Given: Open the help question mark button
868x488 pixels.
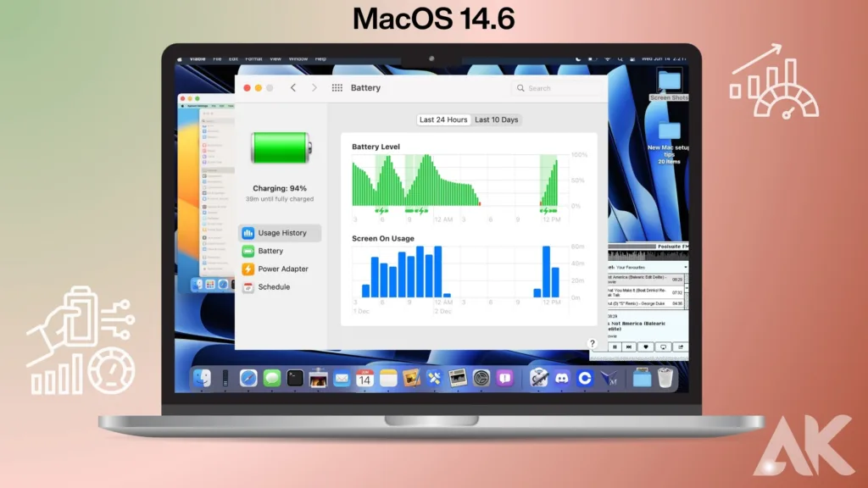Looking at the screenshot, I should click(593, 344).
